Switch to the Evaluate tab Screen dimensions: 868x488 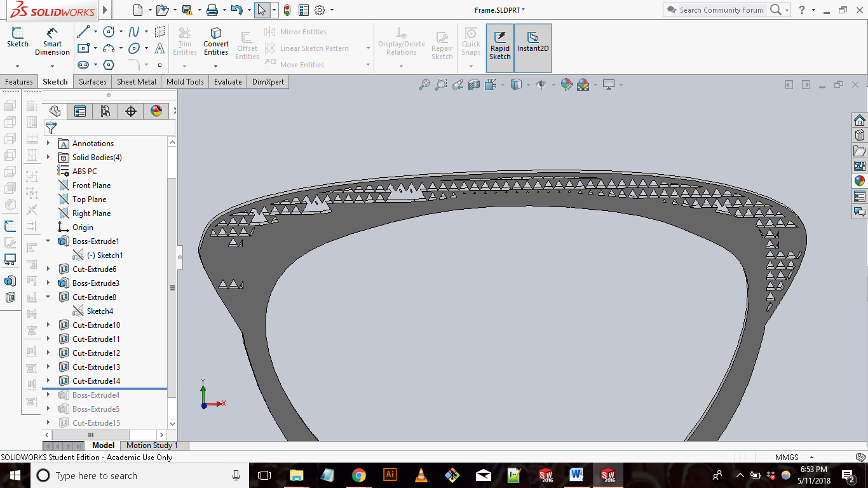(227, 82)
